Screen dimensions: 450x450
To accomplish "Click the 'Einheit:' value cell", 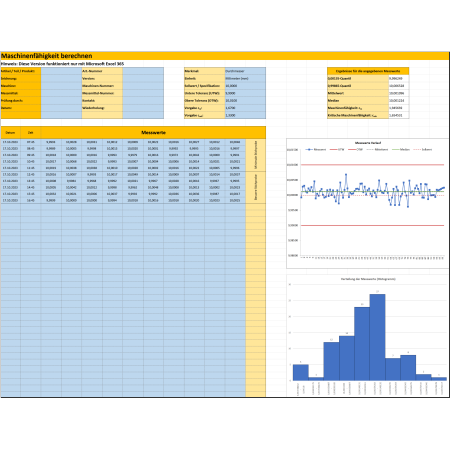I will (x=245, y=78).
